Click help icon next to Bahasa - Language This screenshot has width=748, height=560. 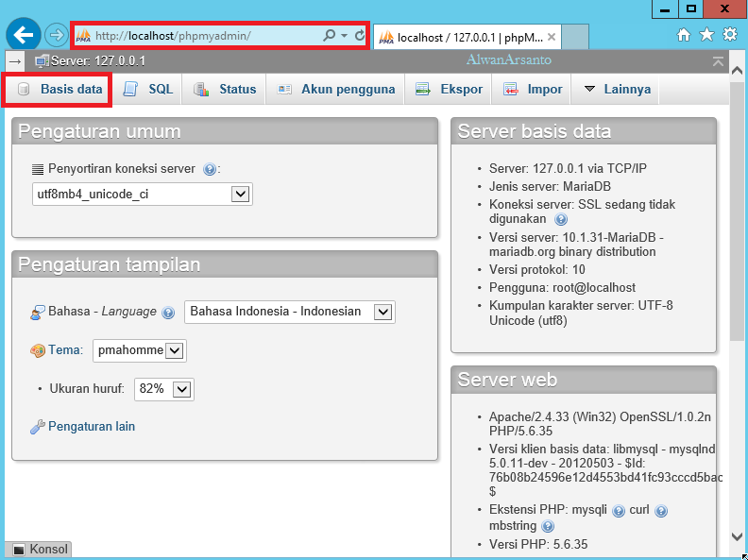pos(168,313)
